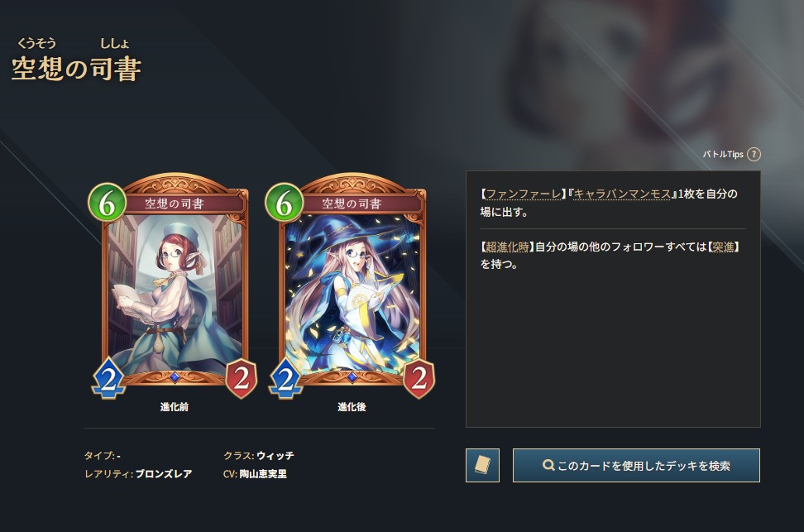Open the ファンファーレ keyword link
This screenshot has height=532, width=804.
[523, 194]
